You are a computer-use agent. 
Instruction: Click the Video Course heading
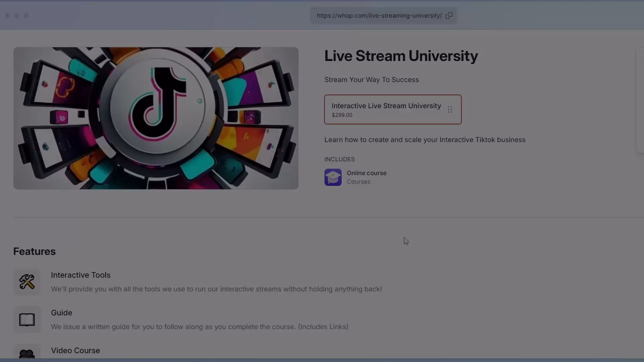click(75, 350)
